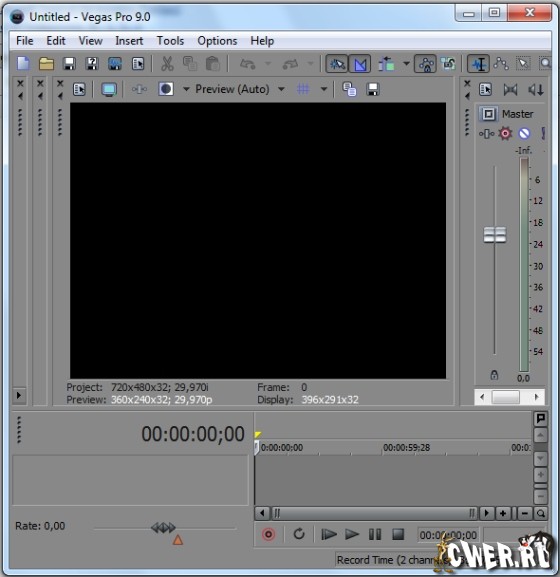Open project Properties from main toolbar
560x577 pixels.
(138, 64)
